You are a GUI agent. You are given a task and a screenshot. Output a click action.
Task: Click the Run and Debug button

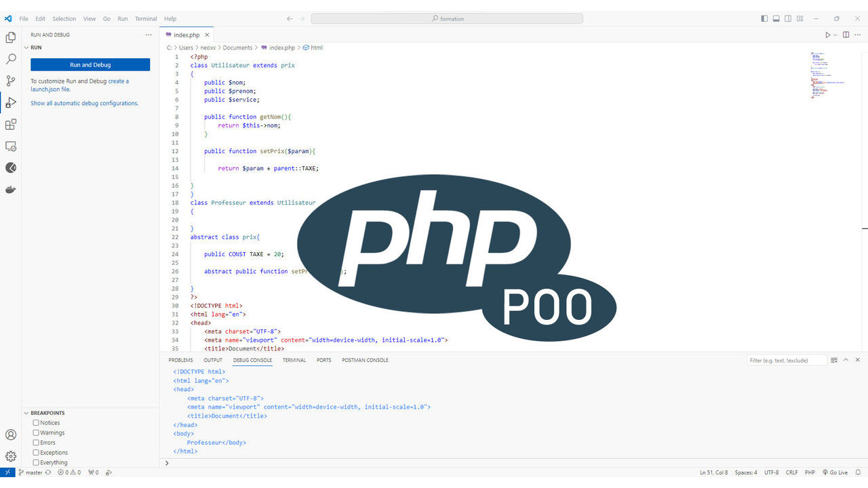tap(90, 64)
